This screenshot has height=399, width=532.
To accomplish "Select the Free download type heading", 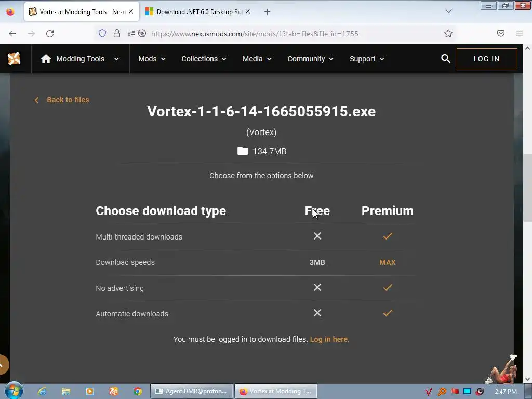I will [x=317, y=211].
